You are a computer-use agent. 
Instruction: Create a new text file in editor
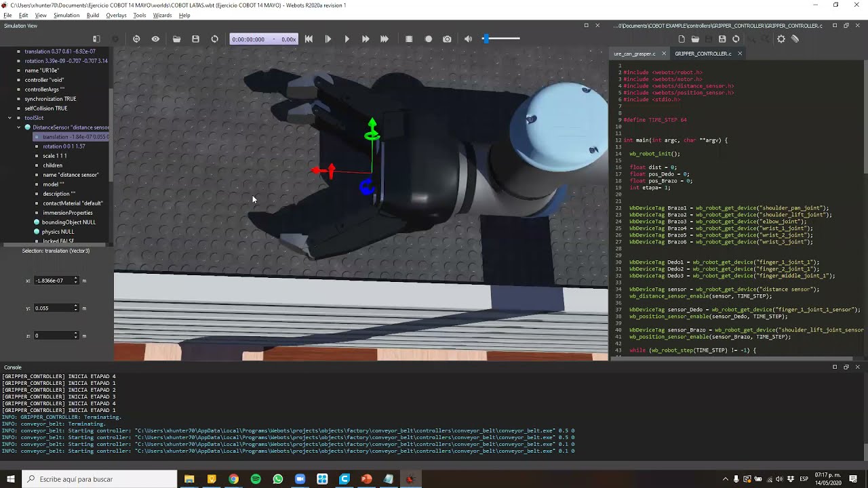[682, 39]
